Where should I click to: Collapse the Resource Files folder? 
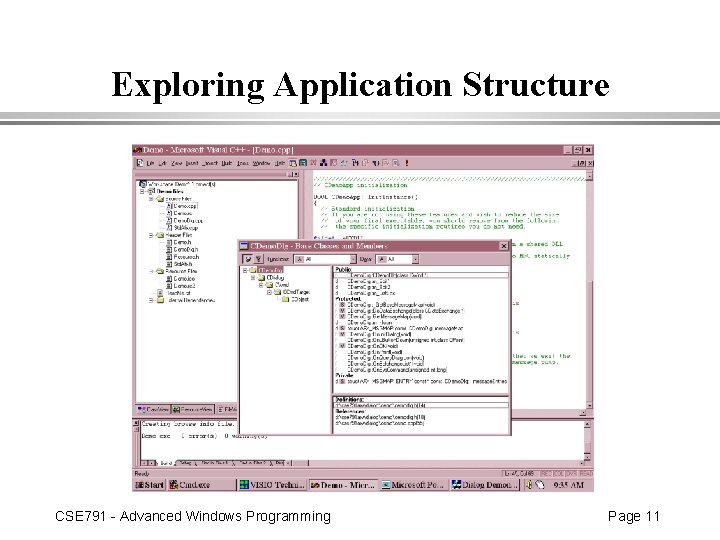(151, 271)
